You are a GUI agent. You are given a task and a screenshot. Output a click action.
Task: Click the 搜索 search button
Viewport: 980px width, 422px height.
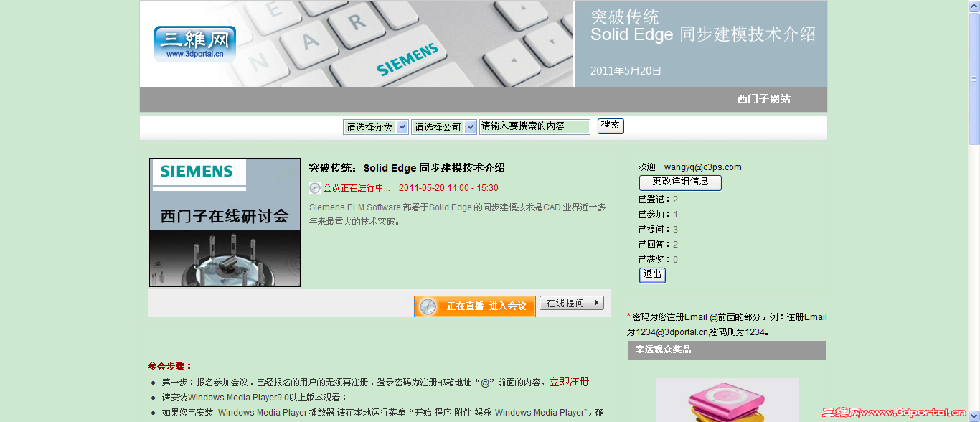pyautogui.click(x=611, y=126)
